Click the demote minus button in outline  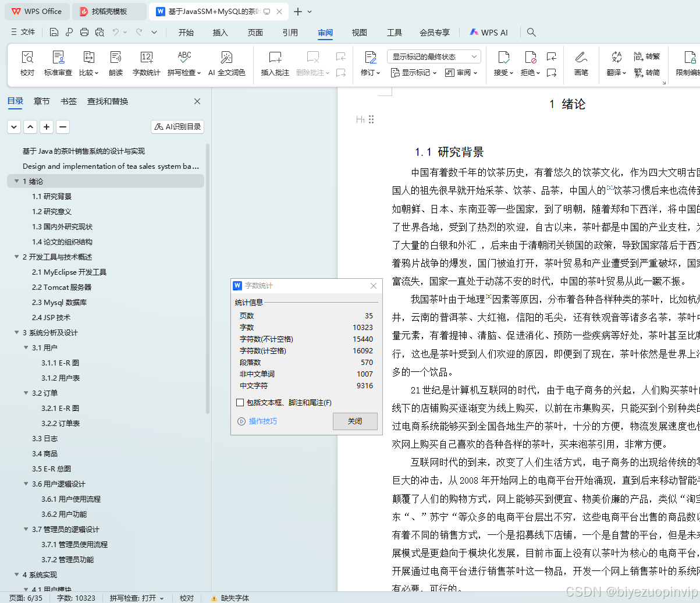tap(63, 126)
